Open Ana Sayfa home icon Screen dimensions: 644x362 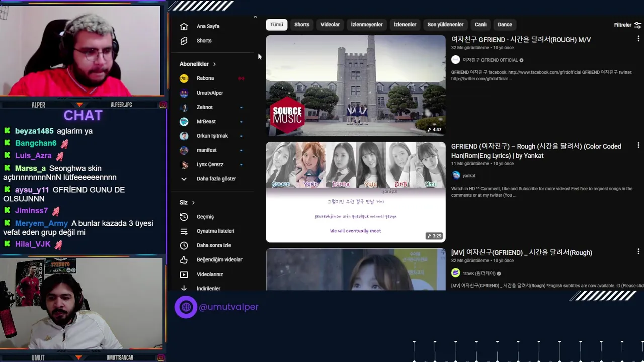pyautogui.click(x=184, y=26)
